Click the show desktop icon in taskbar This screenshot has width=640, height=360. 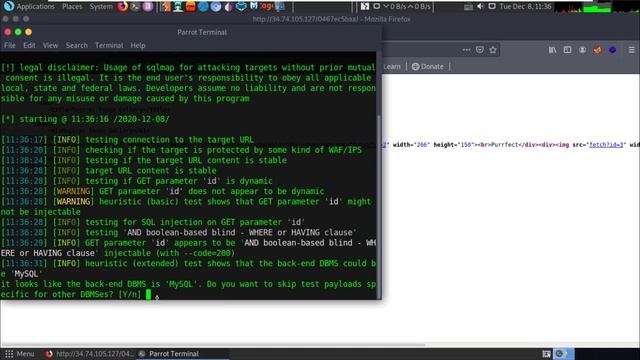(546, 354)
